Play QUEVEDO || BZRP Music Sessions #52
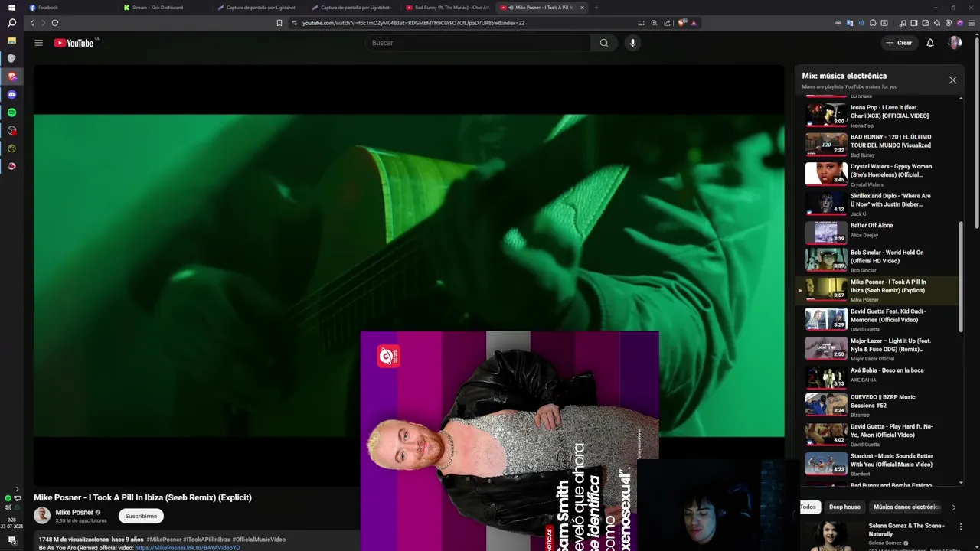This screenshot has width=980, height=551. (x=876, y=405)
